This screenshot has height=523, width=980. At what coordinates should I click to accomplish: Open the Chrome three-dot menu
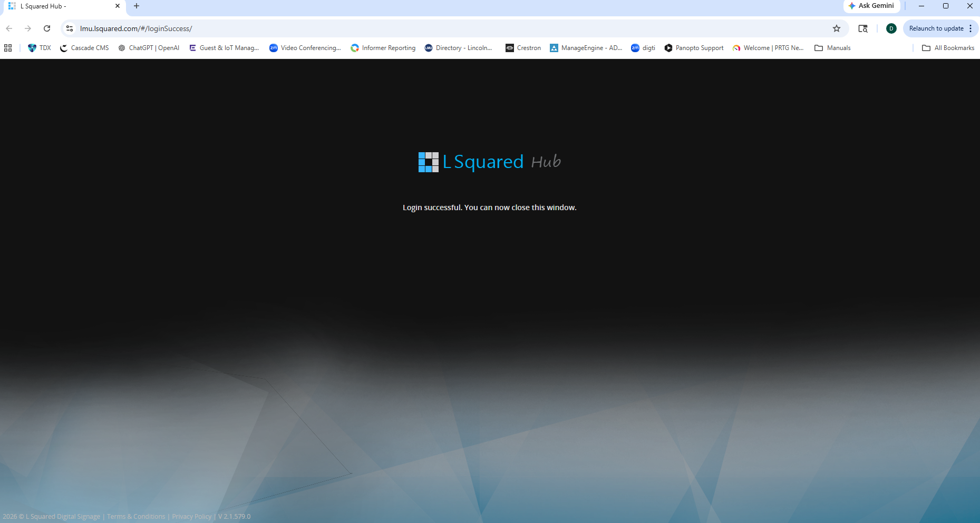[971, 28]
